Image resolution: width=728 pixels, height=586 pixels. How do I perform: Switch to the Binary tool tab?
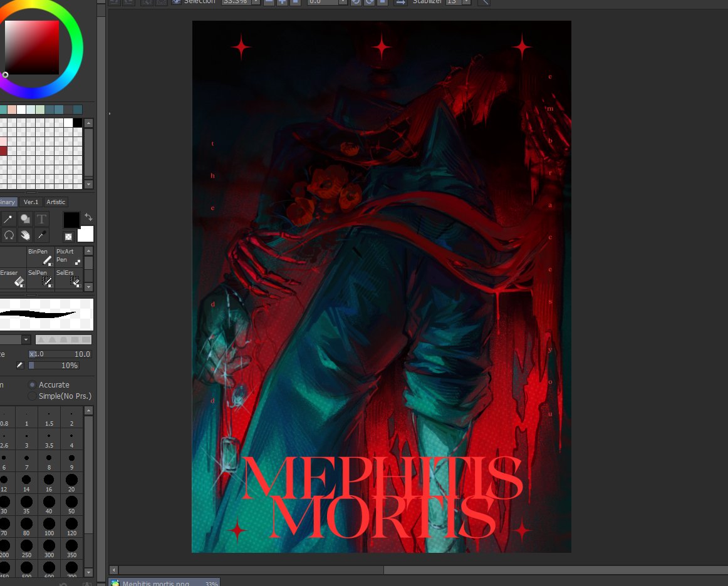[8, 202]
